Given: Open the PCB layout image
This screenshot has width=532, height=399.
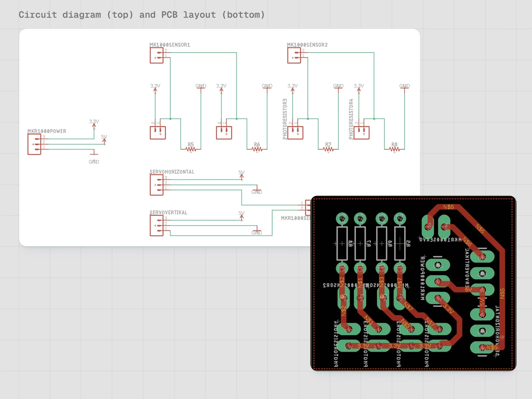Looking at the screenshot, I should (x=413, y=283).
